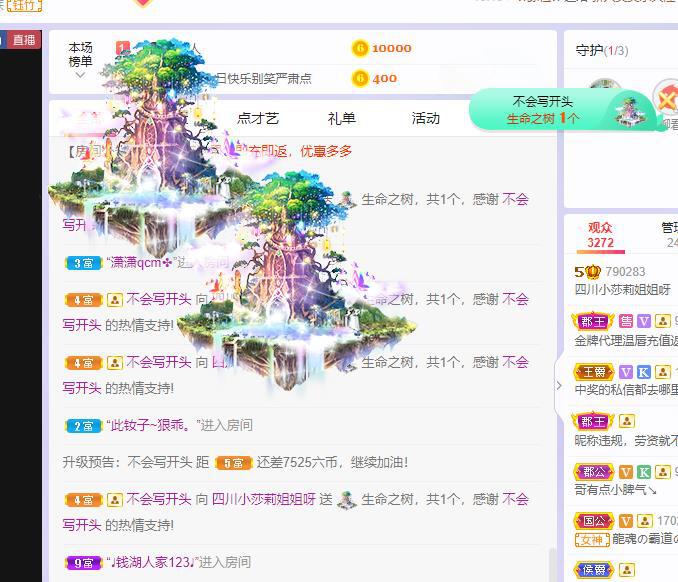This screenshot has height=582, width=678.
Task: Click the 400 coin amount
Action: pos(384,79)
